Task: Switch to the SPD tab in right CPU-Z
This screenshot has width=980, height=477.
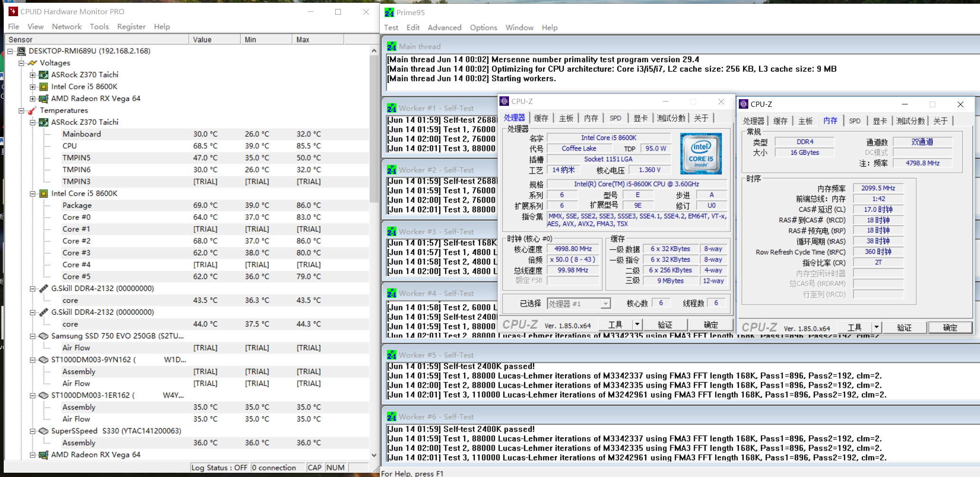Action: tap(855, 121)
